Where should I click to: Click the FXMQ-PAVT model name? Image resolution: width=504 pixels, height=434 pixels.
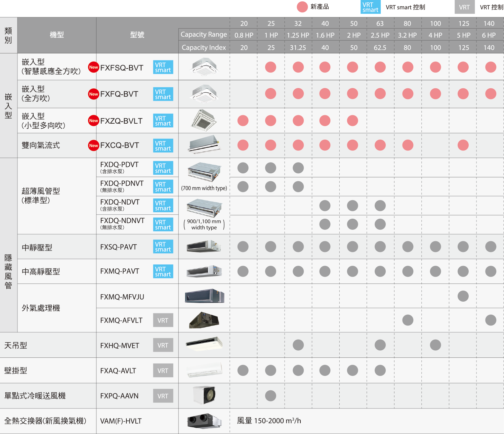pos(120,271)
